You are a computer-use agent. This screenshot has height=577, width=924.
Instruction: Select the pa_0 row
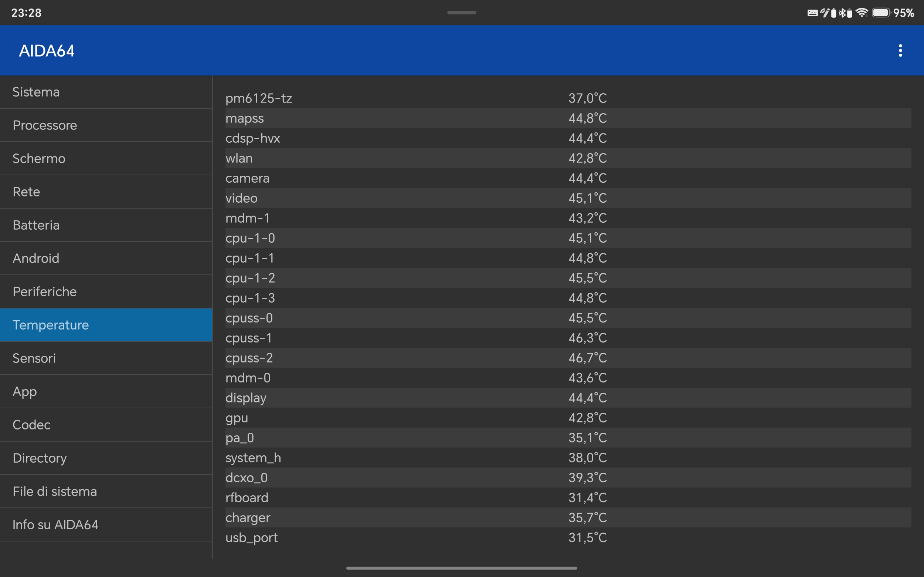(568, 438)
